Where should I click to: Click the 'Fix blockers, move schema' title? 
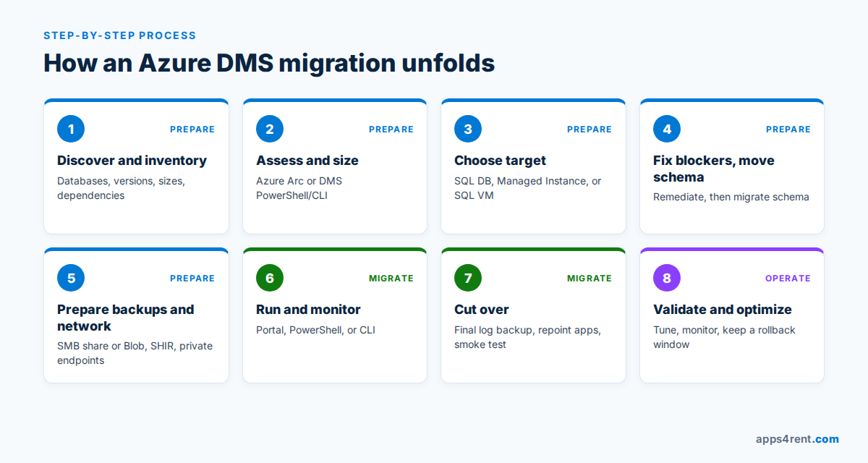click(x=714, y=169)
